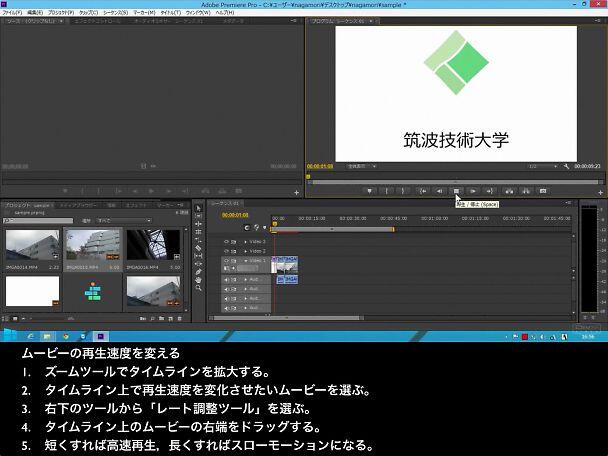608x456 pixels.
Task: Select the Slide tool
Action: pyautogui.click(x=199, y=264)
